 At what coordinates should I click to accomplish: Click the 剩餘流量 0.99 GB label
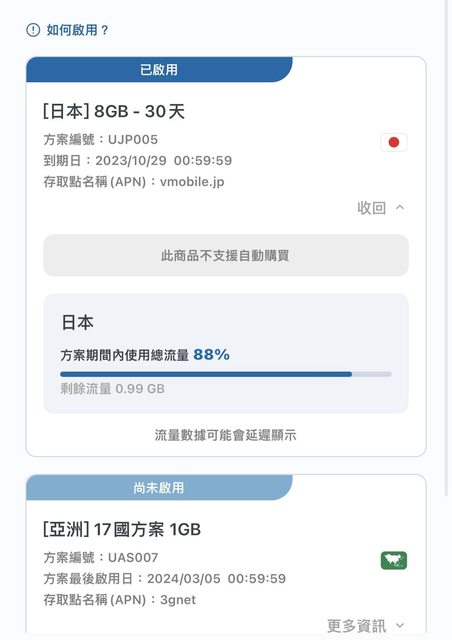[113, 389]
